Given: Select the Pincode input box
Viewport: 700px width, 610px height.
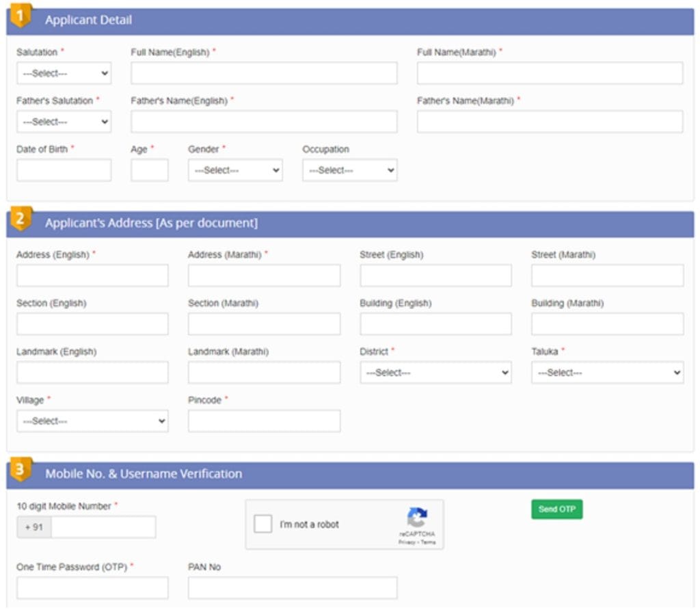Looking at the screenshot, I should click(263, 421).
